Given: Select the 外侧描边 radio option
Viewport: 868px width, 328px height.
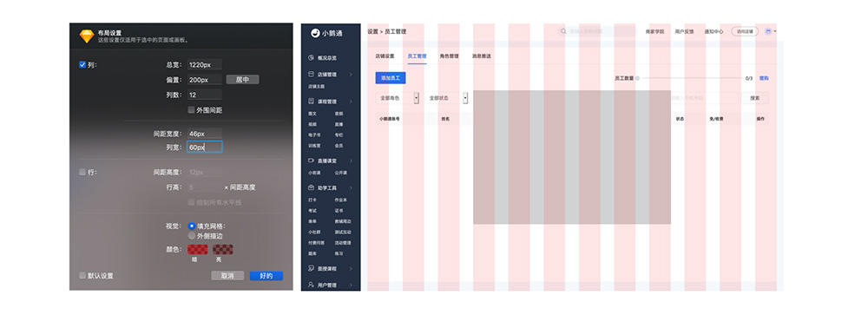Looking at the screenshot, I should click(192, 236).
